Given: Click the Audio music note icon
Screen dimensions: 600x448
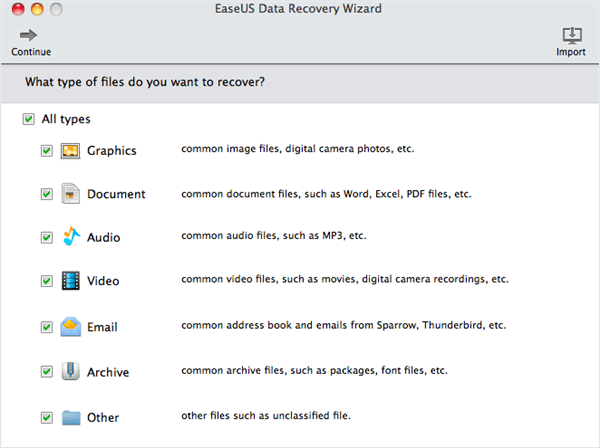Looking at the screenshot, I should pos(70,237).
